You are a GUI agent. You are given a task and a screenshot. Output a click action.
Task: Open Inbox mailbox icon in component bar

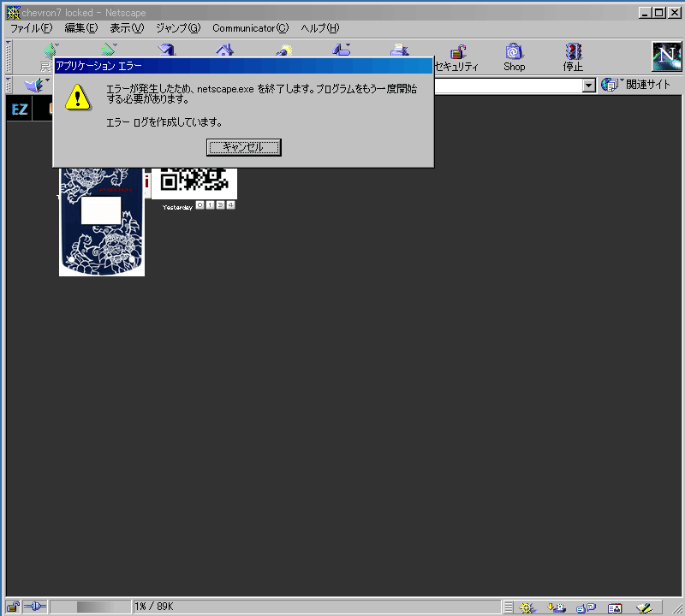[x=556, y=607]
